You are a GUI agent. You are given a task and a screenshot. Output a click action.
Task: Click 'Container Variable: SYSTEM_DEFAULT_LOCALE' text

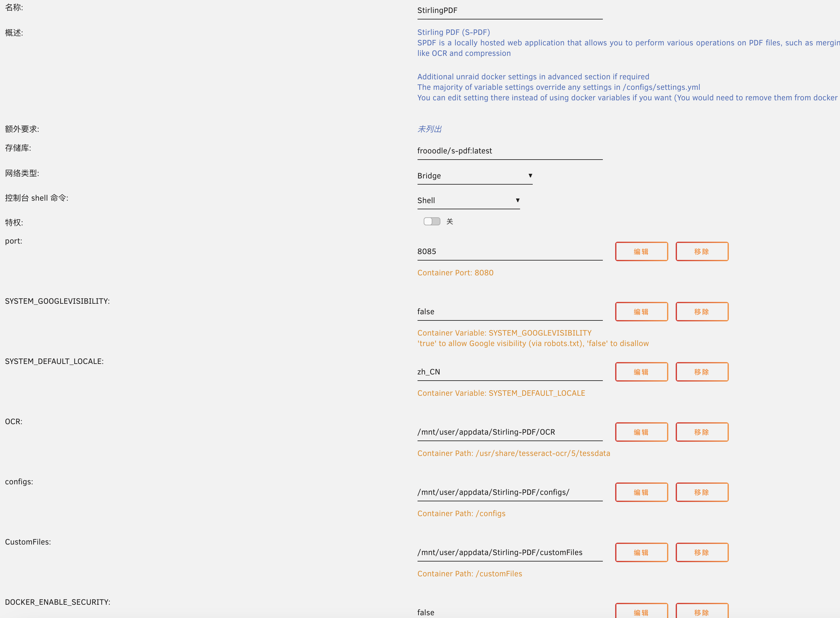point(501,393)
